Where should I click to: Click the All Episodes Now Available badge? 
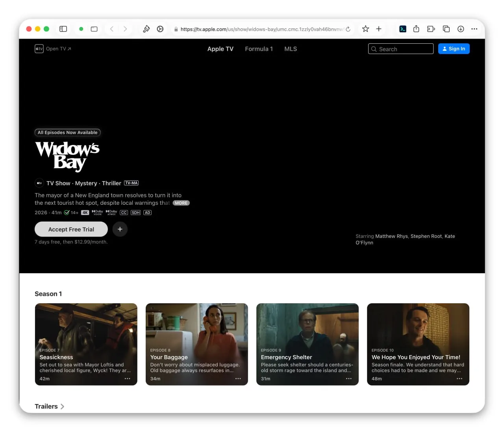pyautogui.click(x=68, y=133)
